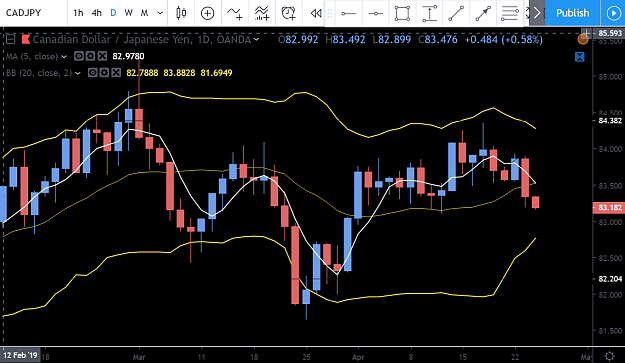The width and height of the screenshot is (625, 363).
Task: Select the arrow line drawing tool
Action: pyautogui.click(x=483, y=14)
